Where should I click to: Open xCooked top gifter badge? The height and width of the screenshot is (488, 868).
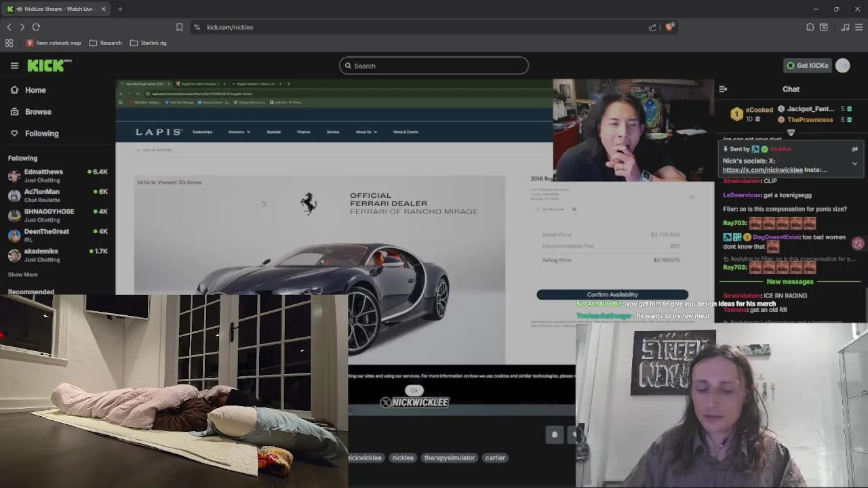736,115
